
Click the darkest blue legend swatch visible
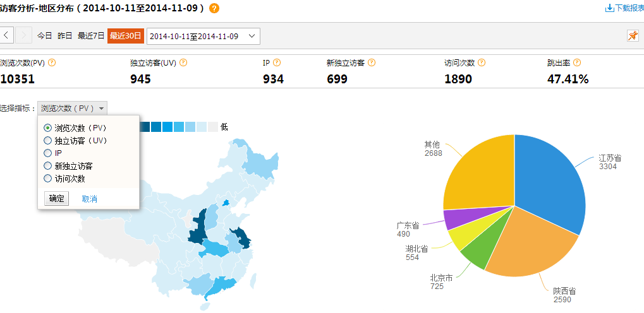click(x=145, y=127)
